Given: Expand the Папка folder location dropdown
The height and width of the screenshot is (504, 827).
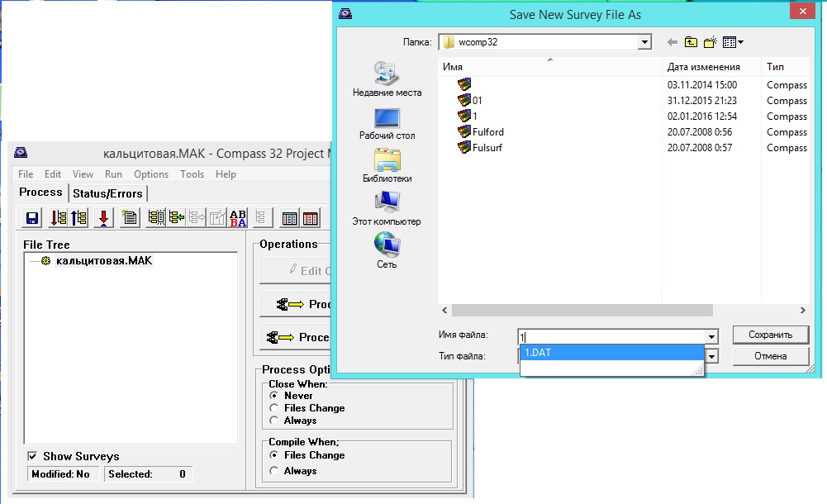Looking at the screenshot, I should click(644, 42).
